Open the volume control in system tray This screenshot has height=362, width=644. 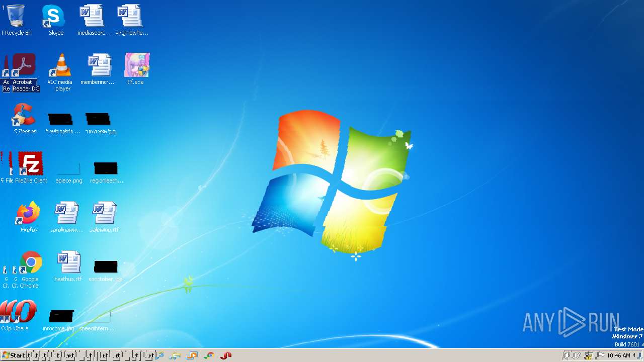(577, 355)
